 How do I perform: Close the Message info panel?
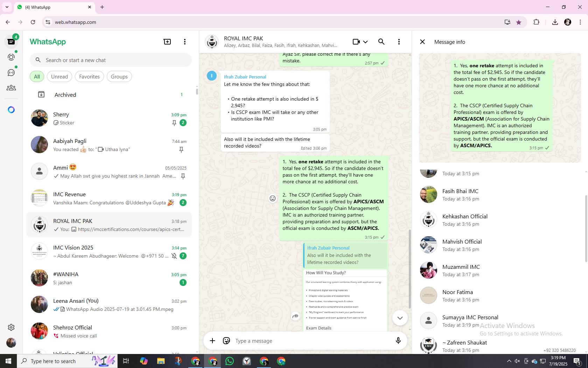click(422, 42)
